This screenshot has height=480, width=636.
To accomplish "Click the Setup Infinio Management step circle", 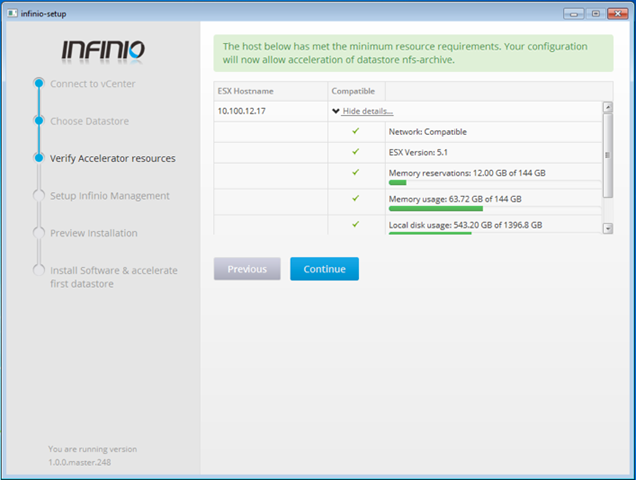I will [x=38, y=196].
